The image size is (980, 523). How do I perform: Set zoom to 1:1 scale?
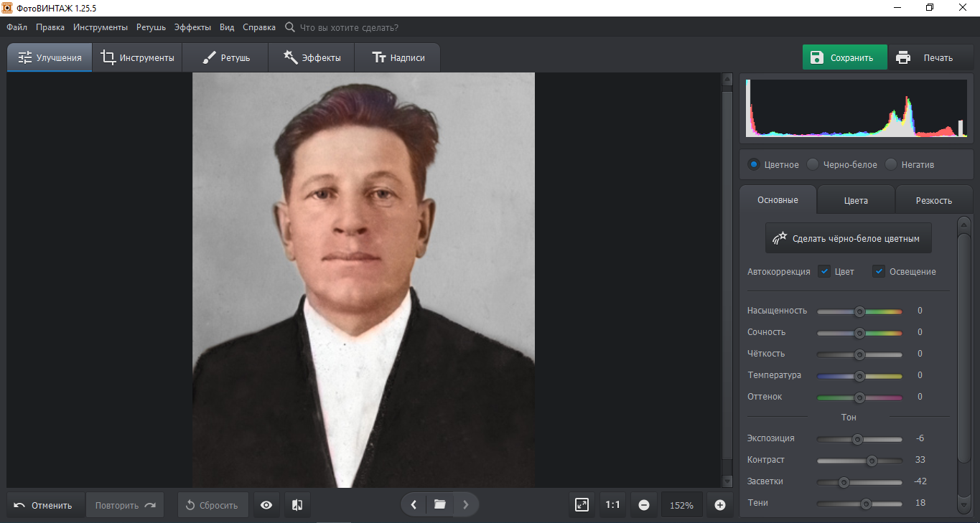[612, 505]
